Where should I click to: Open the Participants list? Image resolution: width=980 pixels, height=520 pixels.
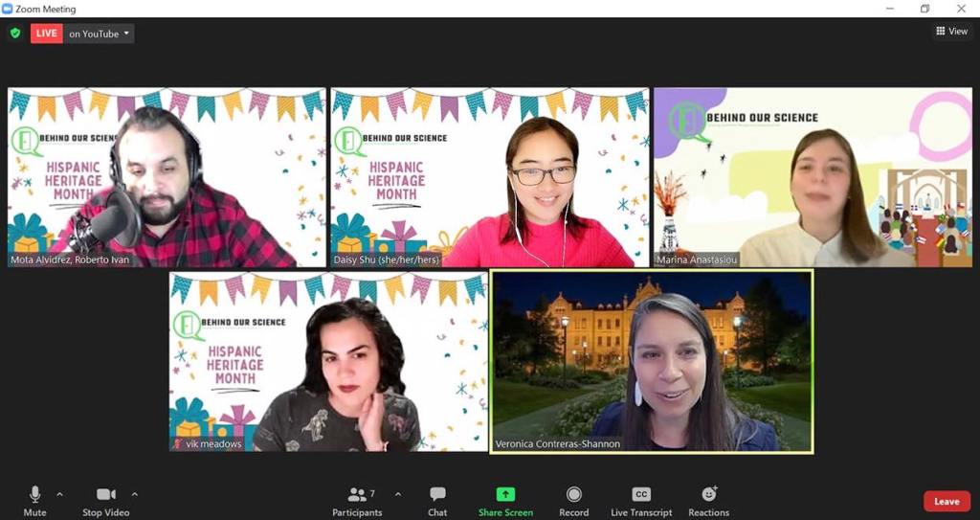[359, 501]
